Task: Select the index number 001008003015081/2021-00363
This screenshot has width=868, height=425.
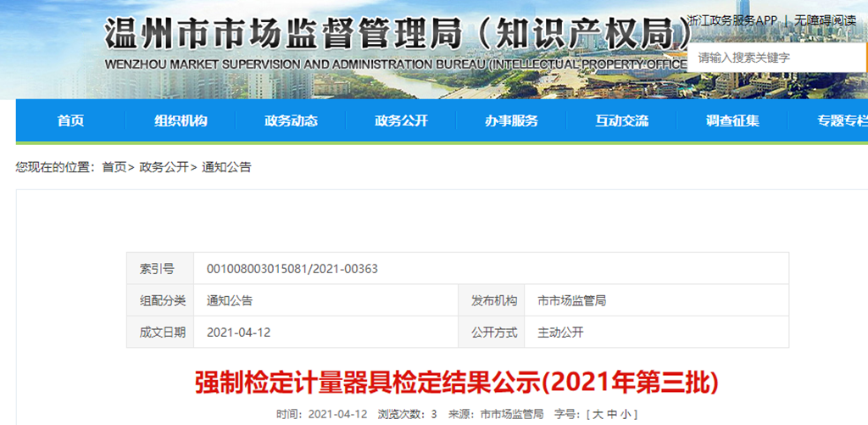Action: [x=292, y=269]
